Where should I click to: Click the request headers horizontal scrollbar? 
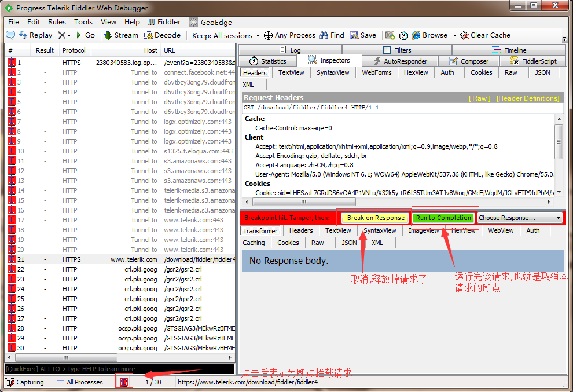(397, 202)
